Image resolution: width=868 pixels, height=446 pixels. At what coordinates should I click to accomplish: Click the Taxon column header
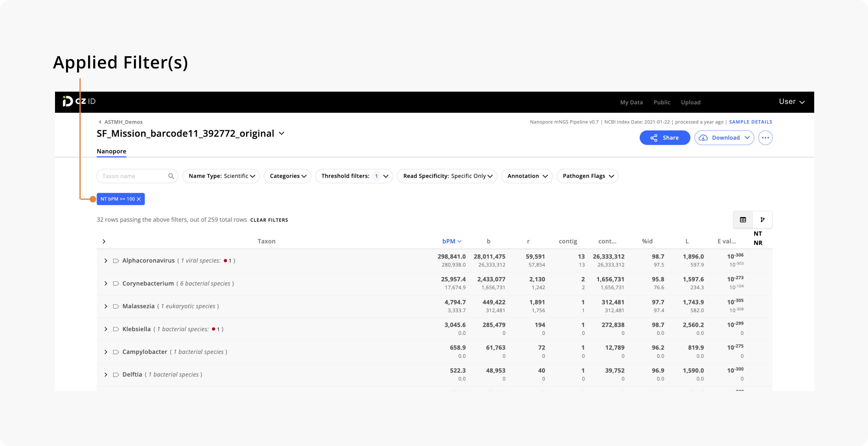click(267, 242)
